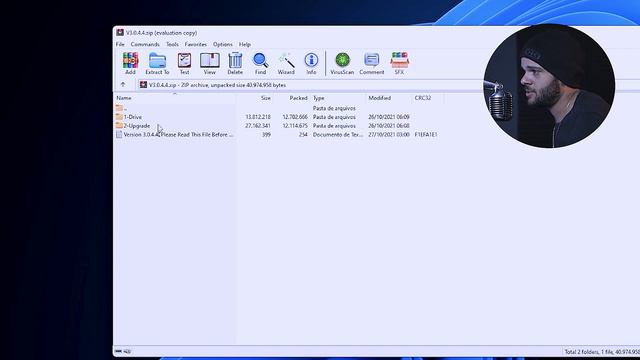
Task: Click the 27.162.341 size value
Action: pos(258,126)
